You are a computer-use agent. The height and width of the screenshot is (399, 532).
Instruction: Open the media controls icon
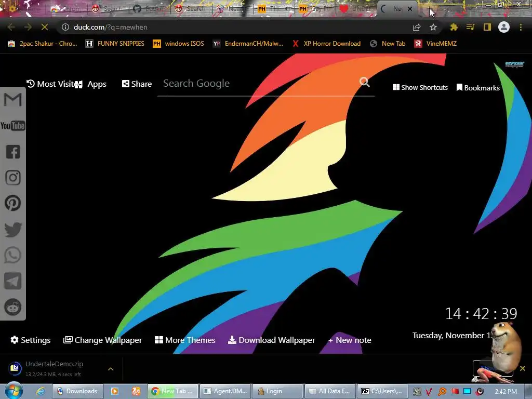click(x=470, y=27)
